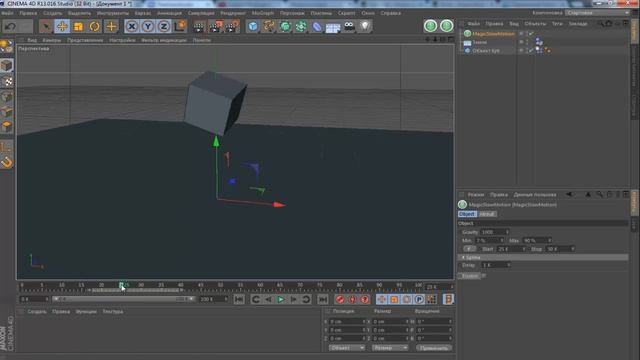Add a camera object from toolbar

click(349, 27)
